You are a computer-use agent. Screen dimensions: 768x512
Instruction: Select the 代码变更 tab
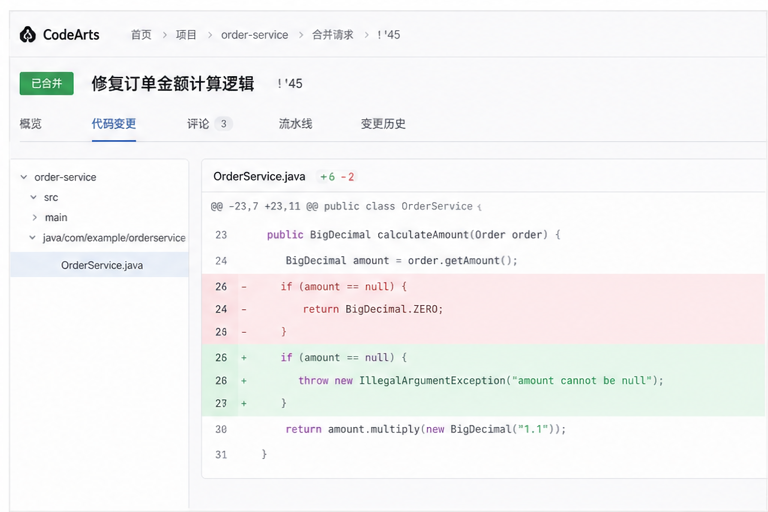[114, 123]
